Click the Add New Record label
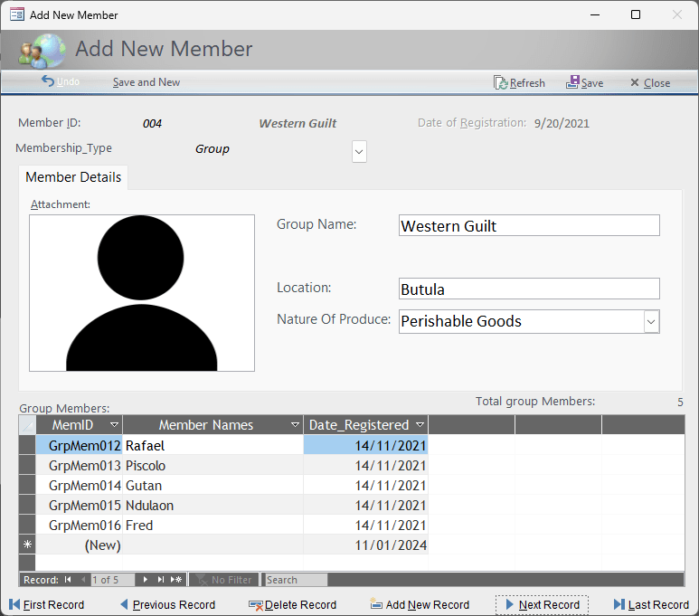Viewport: 699px width, 616px height. coord(428,605)
